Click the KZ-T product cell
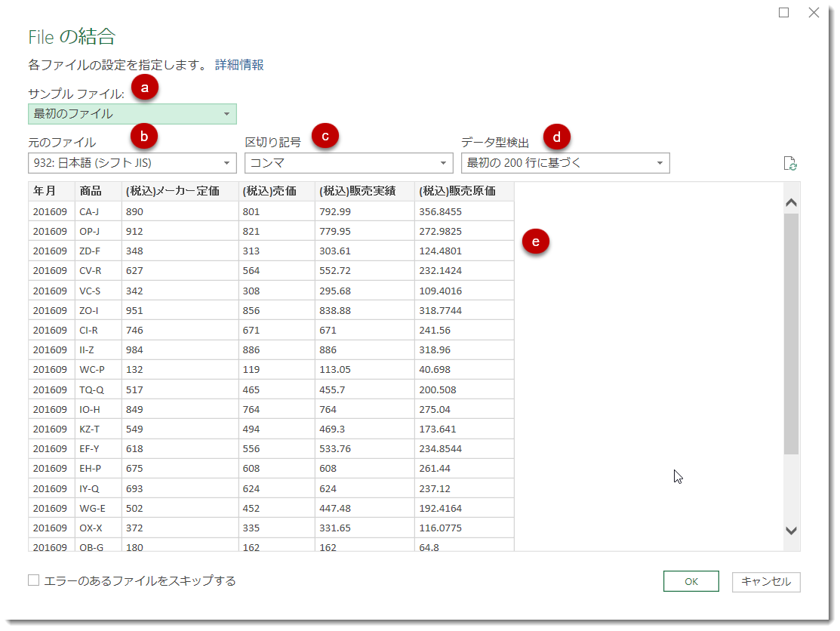The width and height of the screenshot is (840, 631). click(x=98, y=429)
